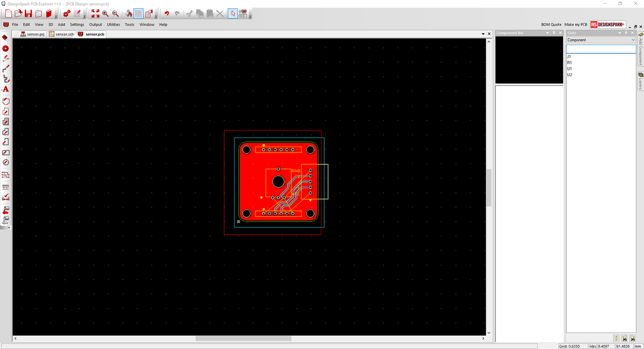Open the Component Bin panel menu arrow
Viewport: 644px width, 349px height.
coord(547,33)
